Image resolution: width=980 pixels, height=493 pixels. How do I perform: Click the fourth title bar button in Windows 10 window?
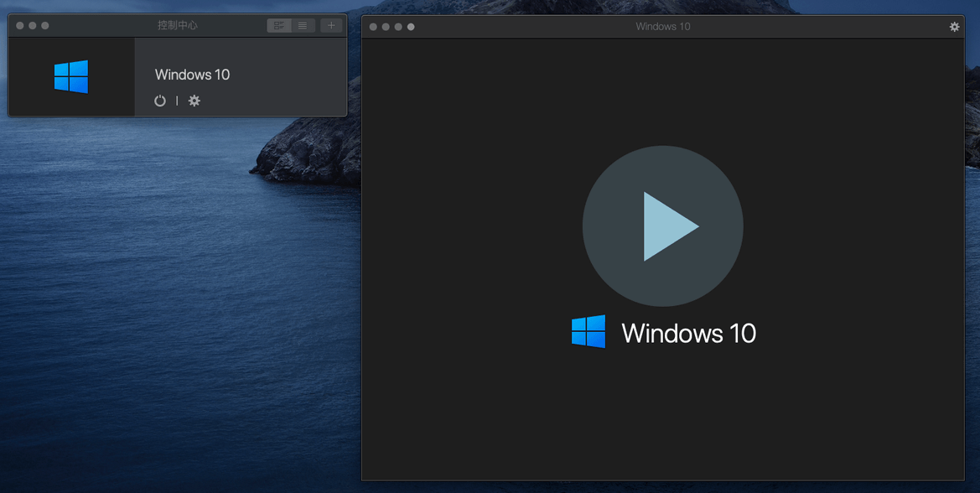pos(411,27)
